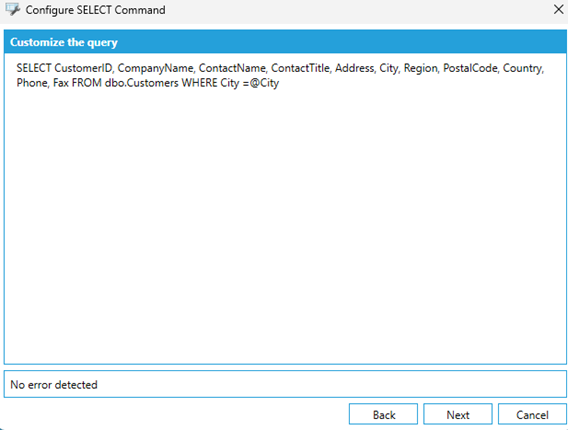Place cursor on PostalCode column name
Viewport: 568px width, 430px height.
pos(470,68)
